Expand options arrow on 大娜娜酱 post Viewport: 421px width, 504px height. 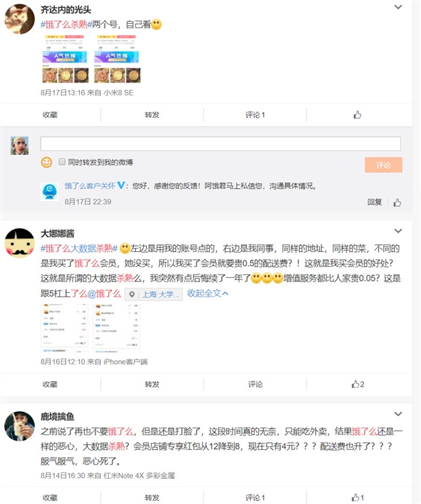pos(398,231)
